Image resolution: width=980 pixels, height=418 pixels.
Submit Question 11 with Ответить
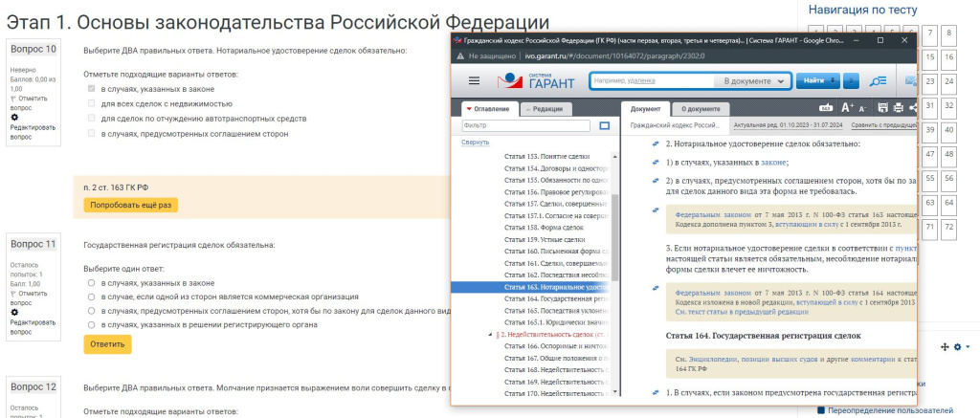107,344
